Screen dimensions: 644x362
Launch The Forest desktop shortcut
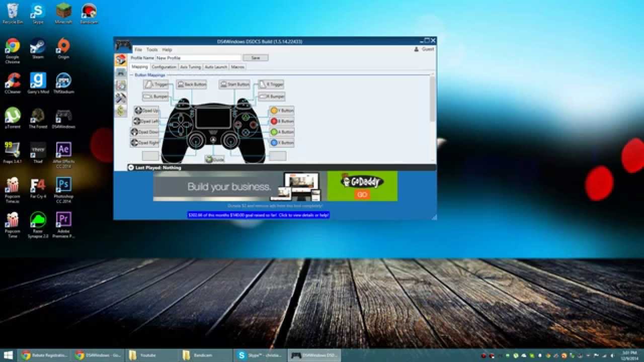[x=38, y=118]
